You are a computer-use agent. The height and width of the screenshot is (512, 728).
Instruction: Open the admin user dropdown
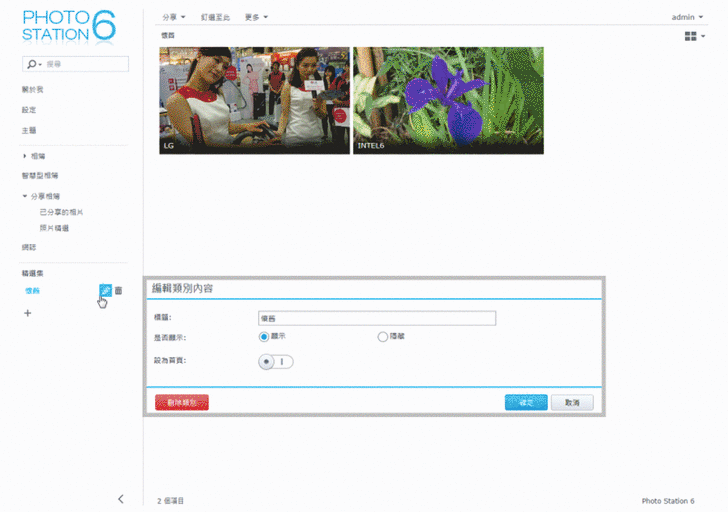tap(687, 17)
